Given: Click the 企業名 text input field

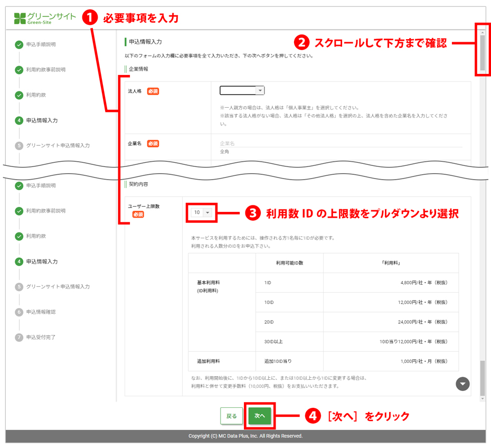Looking at the screenshot, I should (341, 143).
